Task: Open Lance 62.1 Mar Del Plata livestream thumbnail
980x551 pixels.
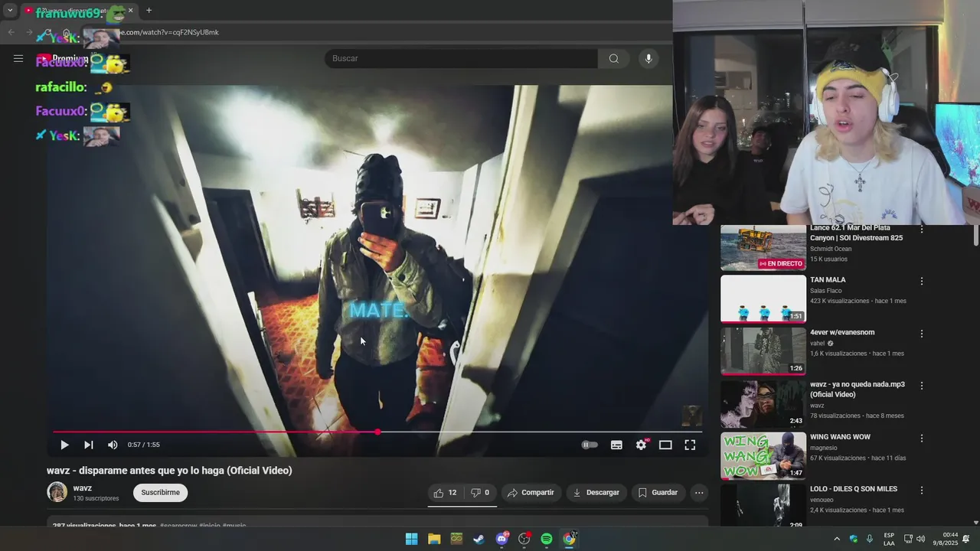Action: coord(763,248)
